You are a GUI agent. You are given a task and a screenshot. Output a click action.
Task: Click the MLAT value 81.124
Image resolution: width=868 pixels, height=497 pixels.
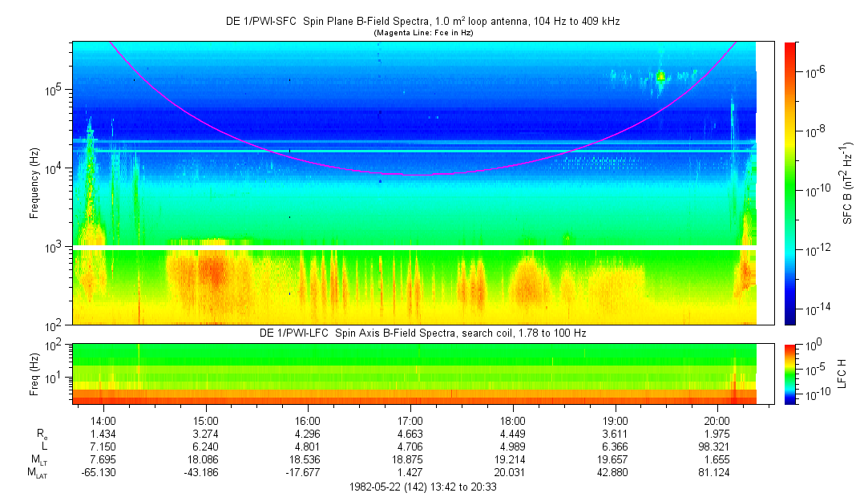coord(717,472)
